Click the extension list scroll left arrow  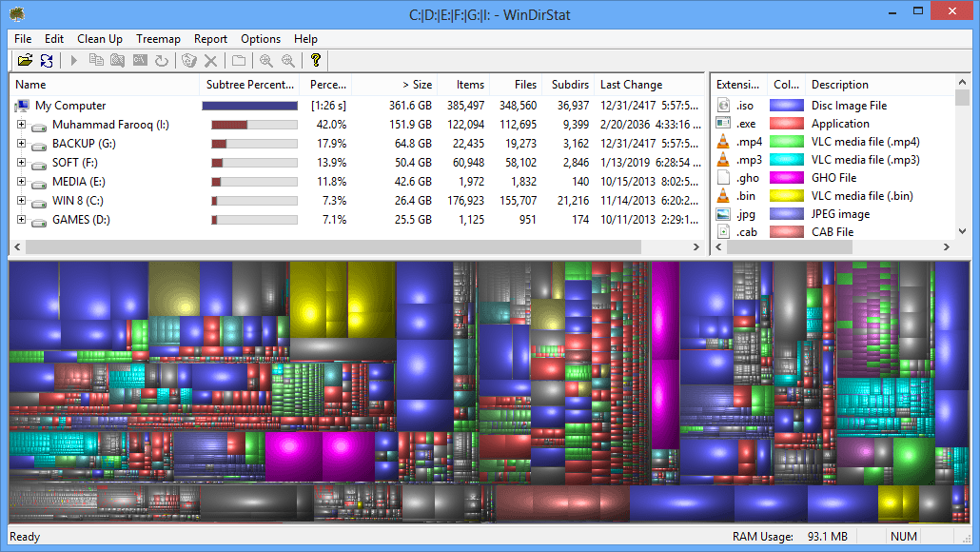718,246
